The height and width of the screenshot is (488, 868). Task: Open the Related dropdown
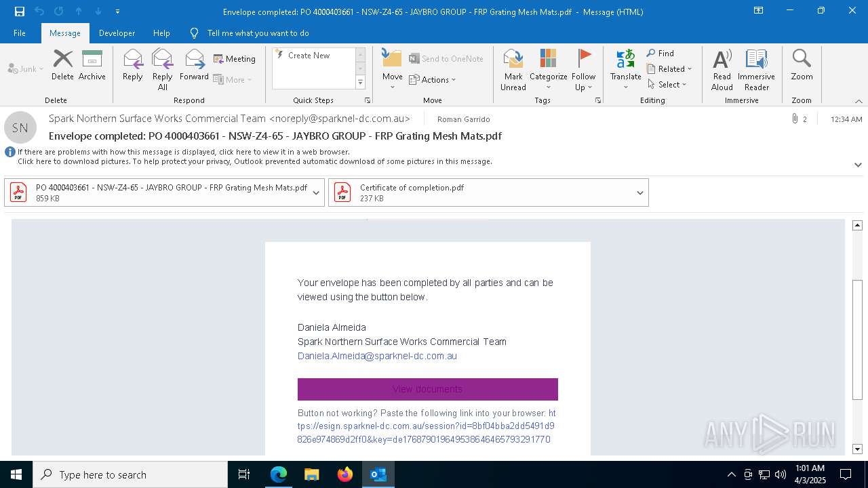coord(669,68)
